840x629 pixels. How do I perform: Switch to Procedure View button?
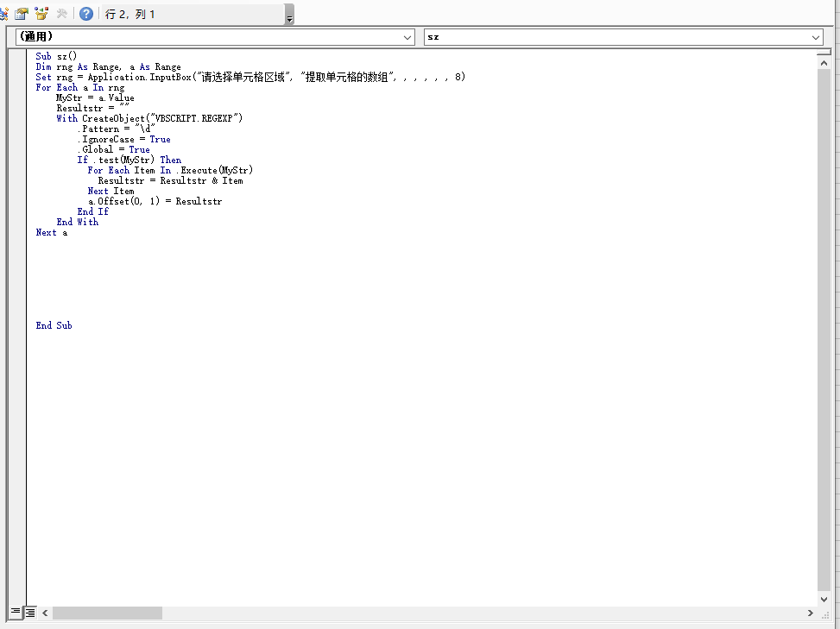pos(16,613)
